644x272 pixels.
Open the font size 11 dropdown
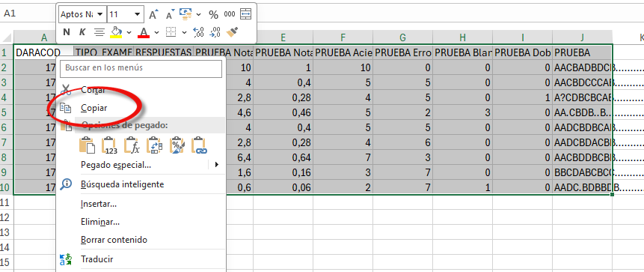coord(138,14)
